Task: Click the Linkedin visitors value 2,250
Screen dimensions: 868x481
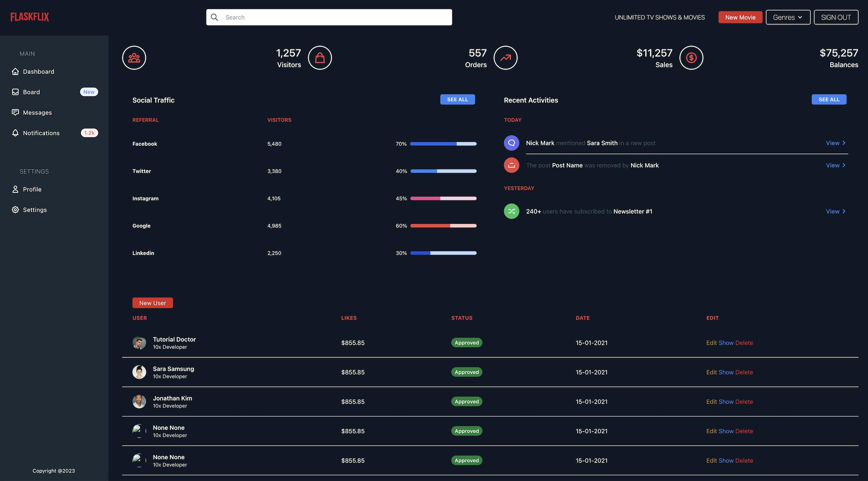Action: point(274,253)
